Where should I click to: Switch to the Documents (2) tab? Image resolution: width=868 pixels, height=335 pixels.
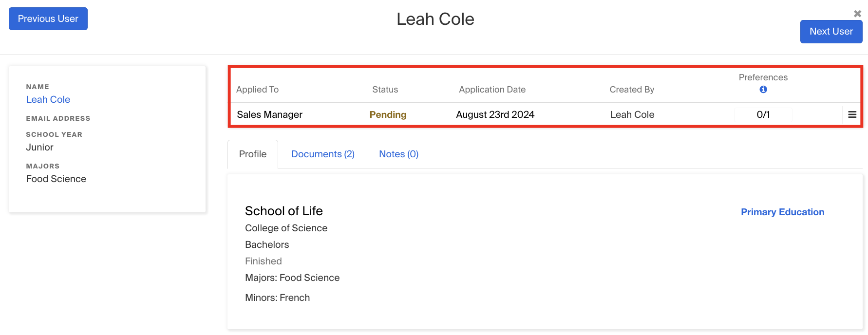tap(322, 154)
